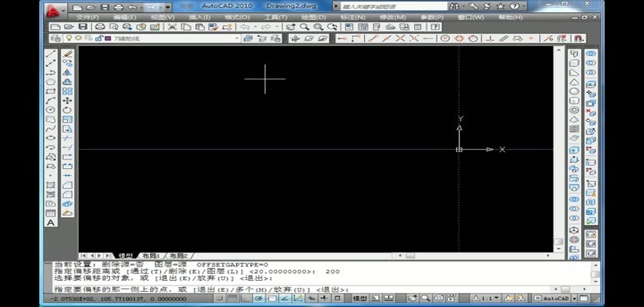
Task: Select the Ellipse draw tool
Action: tap(51, 138)
